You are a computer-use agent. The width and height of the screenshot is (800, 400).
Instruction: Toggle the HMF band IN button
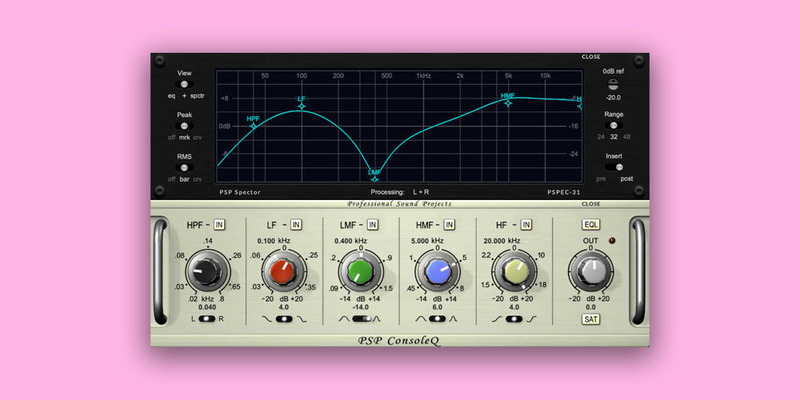(x=449, y=224)
